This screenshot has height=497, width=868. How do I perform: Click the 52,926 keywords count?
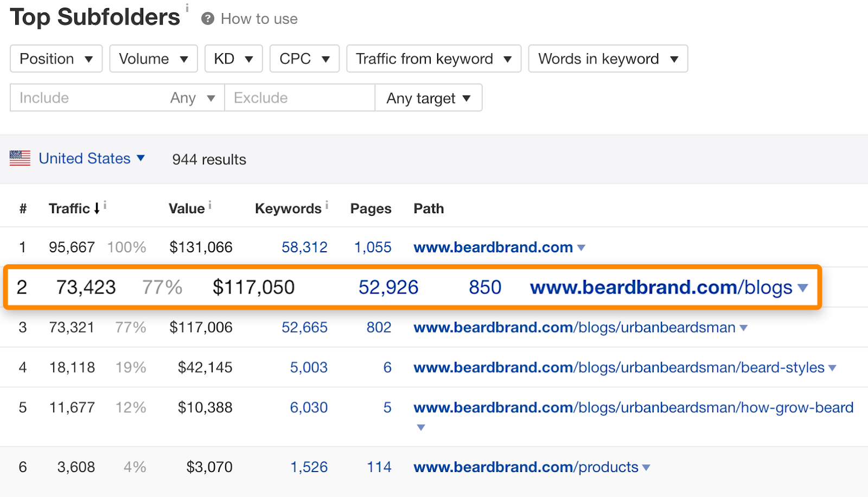(388, 287)
